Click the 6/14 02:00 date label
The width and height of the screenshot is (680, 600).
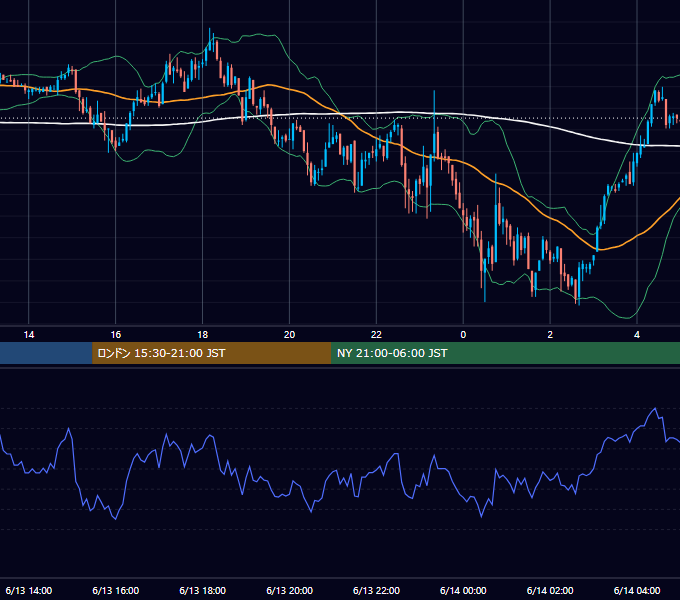click(550, 590)
